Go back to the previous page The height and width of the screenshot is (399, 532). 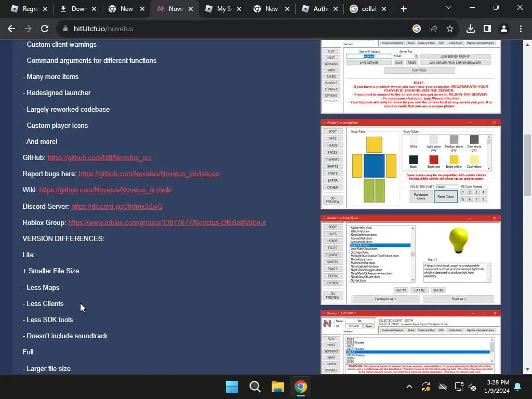[11, 29]
